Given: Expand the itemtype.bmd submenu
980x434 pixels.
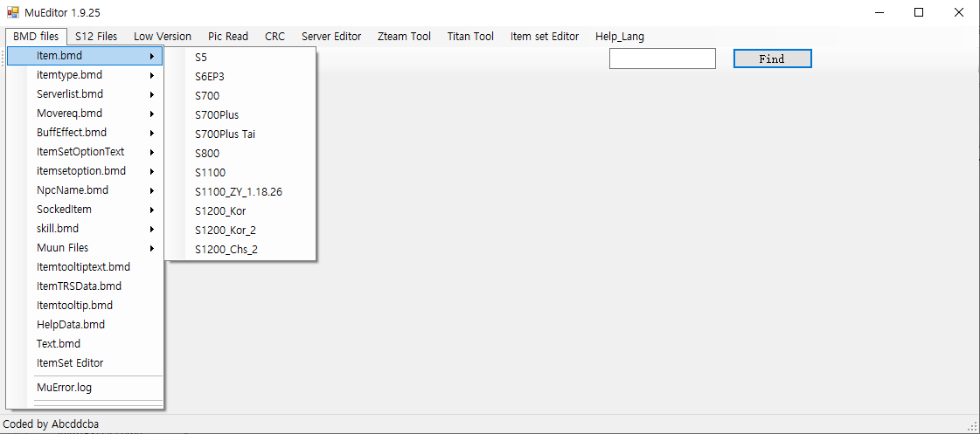Looking at the screenshot, I should tap(85, 75).
